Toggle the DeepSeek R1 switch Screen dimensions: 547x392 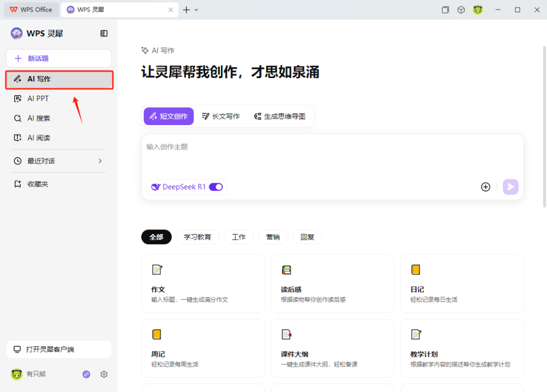[216, 187]
